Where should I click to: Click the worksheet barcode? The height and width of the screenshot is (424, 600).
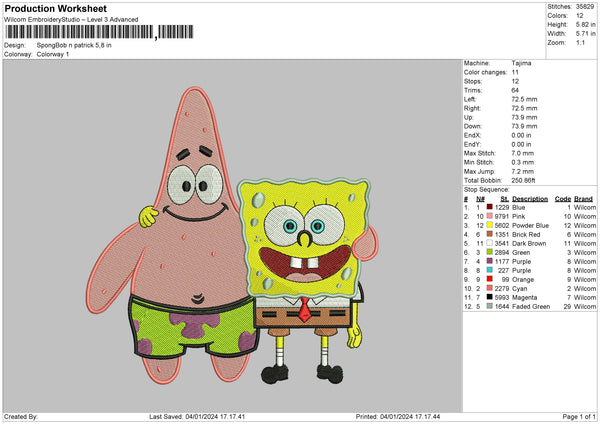[99, 32]
